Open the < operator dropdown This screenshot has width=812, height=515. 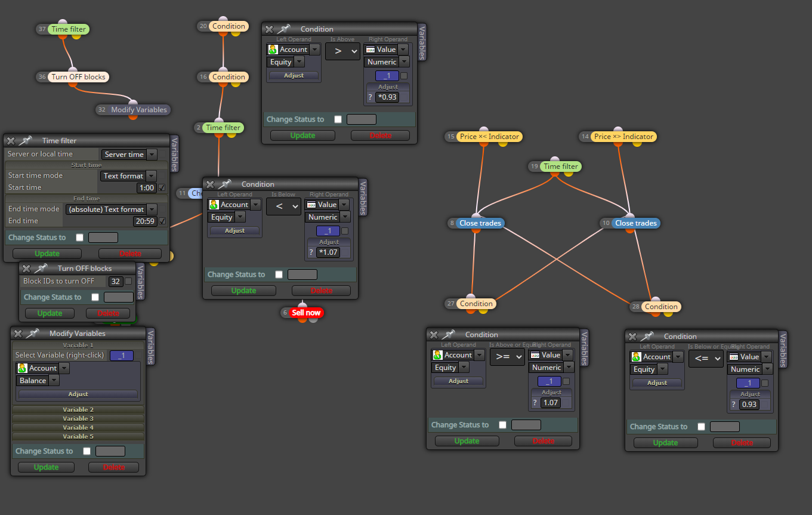(x=283, y=206)
